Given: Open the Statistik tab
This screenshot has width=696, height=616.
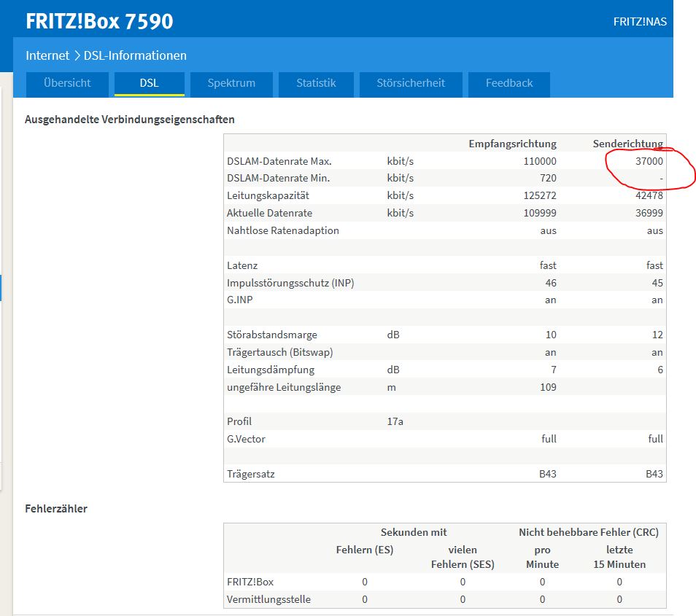Looking at the screenshot, I should [316, 83].
